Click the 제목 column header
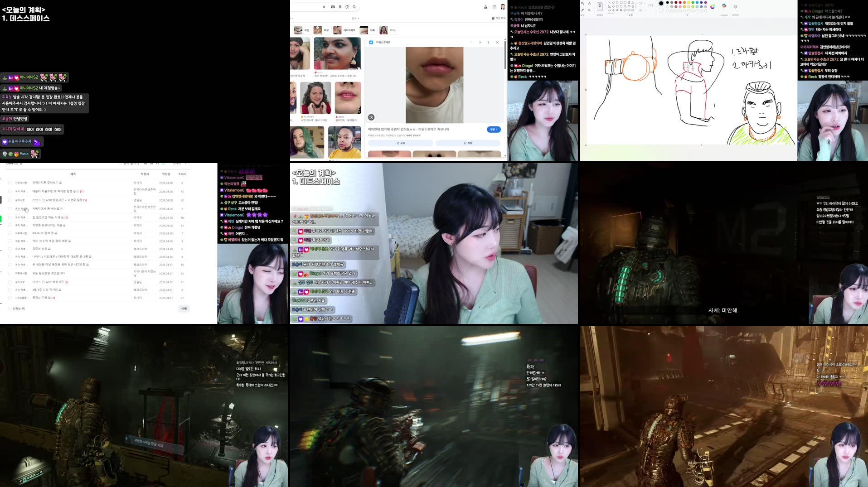The height and width of the screenshot is (487, 868). 73,174
